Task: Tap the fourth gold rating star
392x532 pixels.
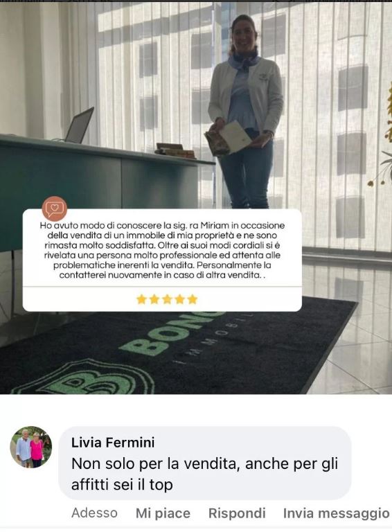Action: coord(179,299)
